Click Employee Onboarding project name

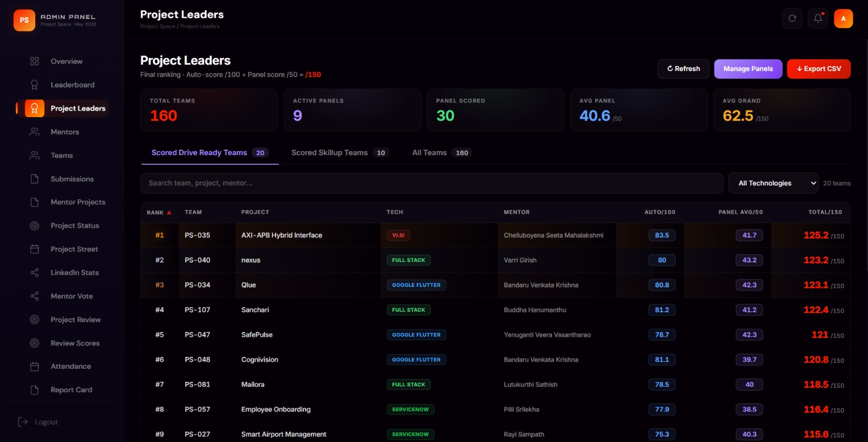[276, 409]
